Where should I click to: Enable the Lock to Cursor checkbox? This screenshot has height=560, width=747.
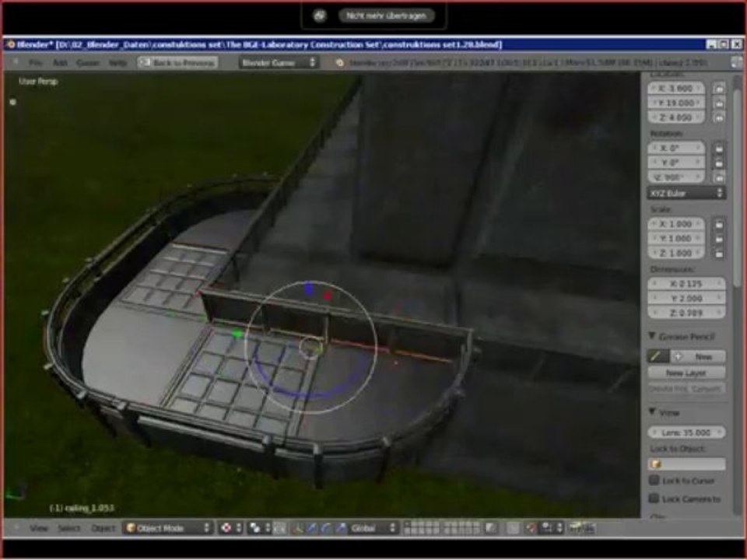coord(654,480)
